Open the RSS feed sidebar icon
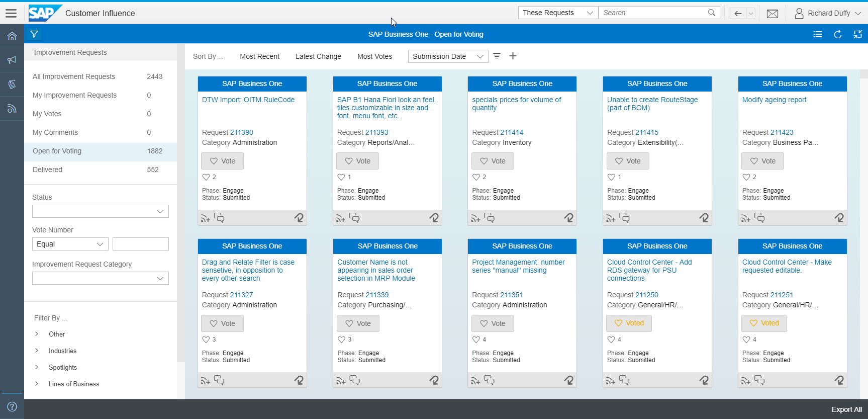The height and width of the screenshot is (419, 868). tap(12, 108)
